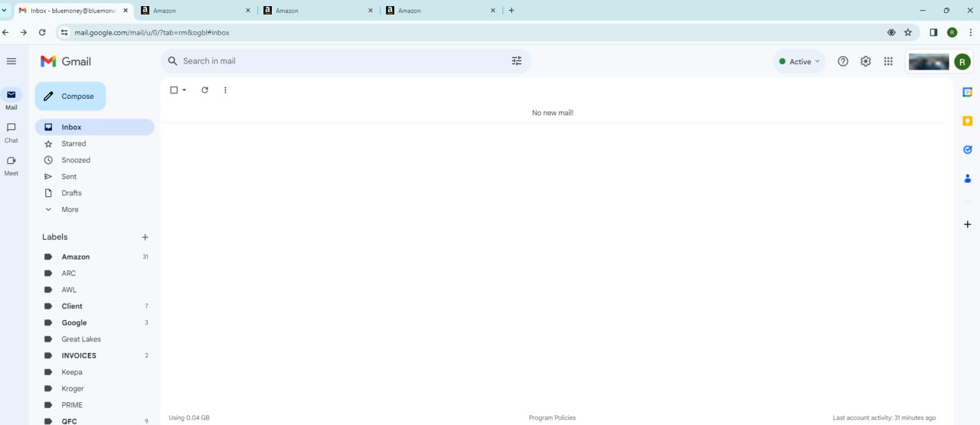Open Chrome profile R icon
Viewport: 980px width, 425px height.
pos(952,32)
